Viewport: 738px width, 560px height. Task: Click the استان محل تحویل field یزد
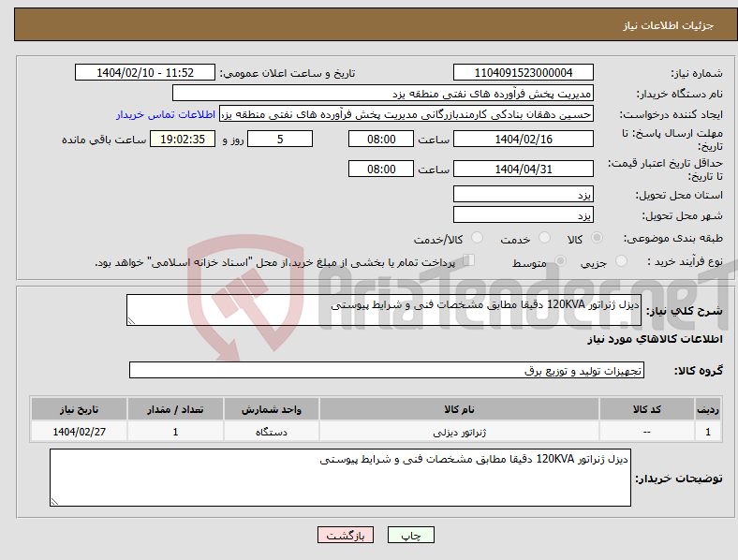tap(523, 194)
